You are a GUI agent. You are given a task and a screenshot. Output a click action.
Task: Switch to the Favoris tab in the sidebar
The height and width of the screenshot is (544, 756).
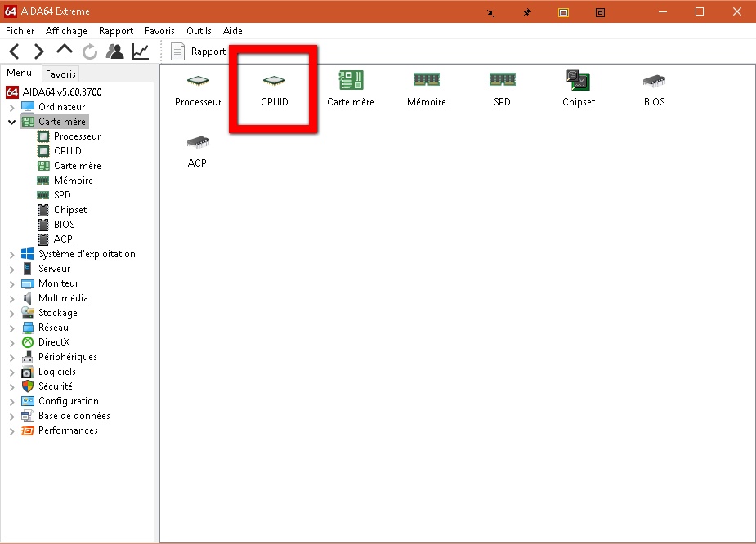click(60, 74)
